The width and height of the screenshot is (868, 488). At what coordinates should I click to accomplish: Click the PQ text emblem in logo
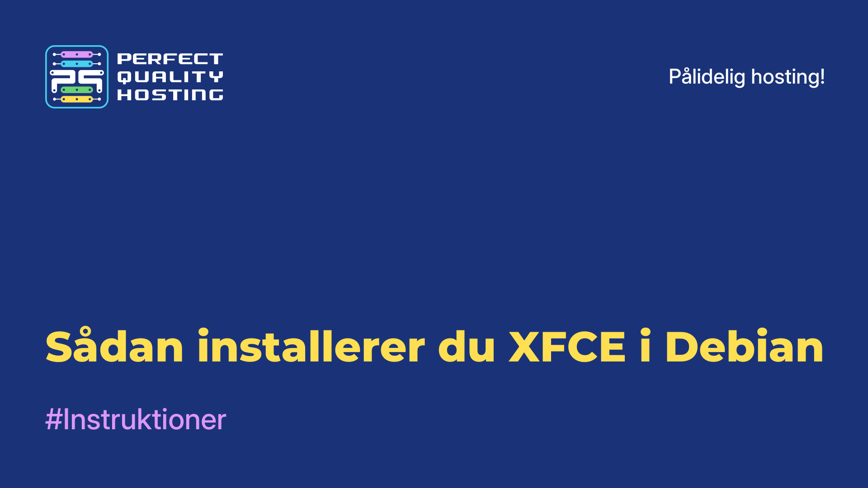(x=76, y=77)
